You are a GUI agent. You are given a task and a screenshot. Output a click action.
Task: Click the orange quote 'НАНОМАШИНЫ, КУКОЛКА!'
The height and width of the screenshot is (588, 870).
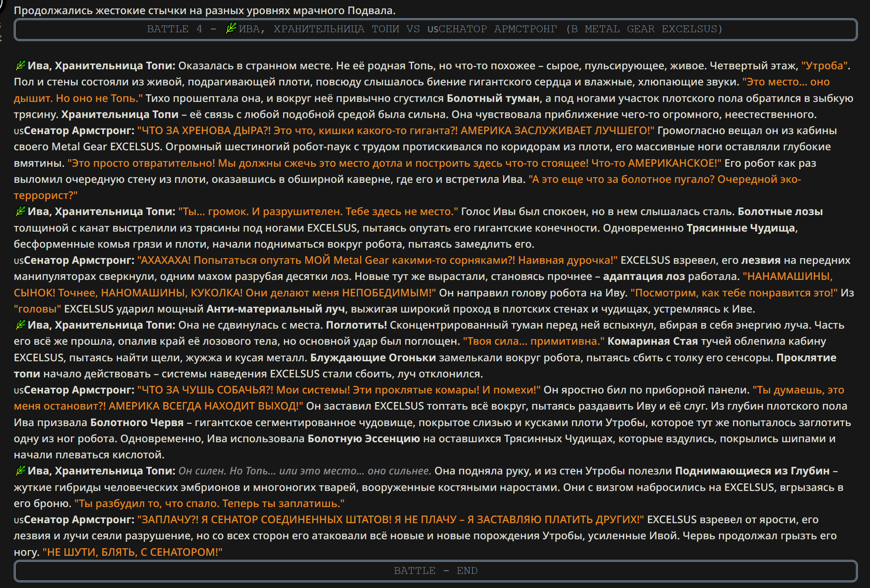pos(172,293)
